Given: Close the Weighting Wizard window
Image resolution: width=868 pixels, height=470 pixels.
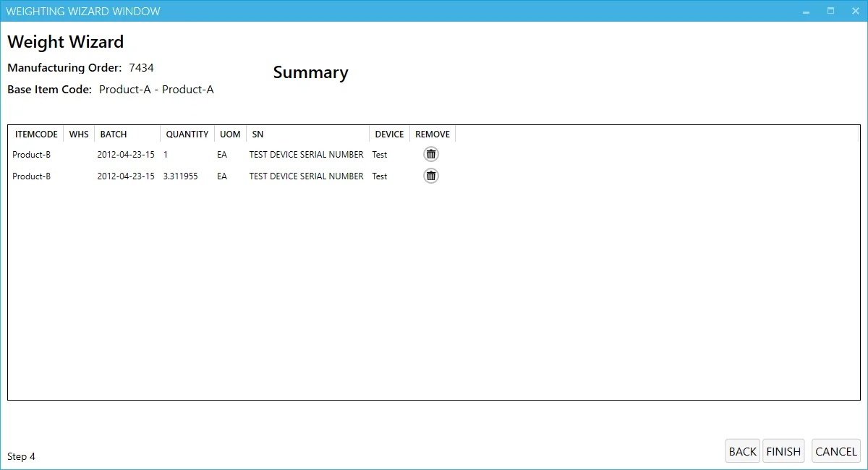Looking at the screenshot, I should [x=854, y=11].
